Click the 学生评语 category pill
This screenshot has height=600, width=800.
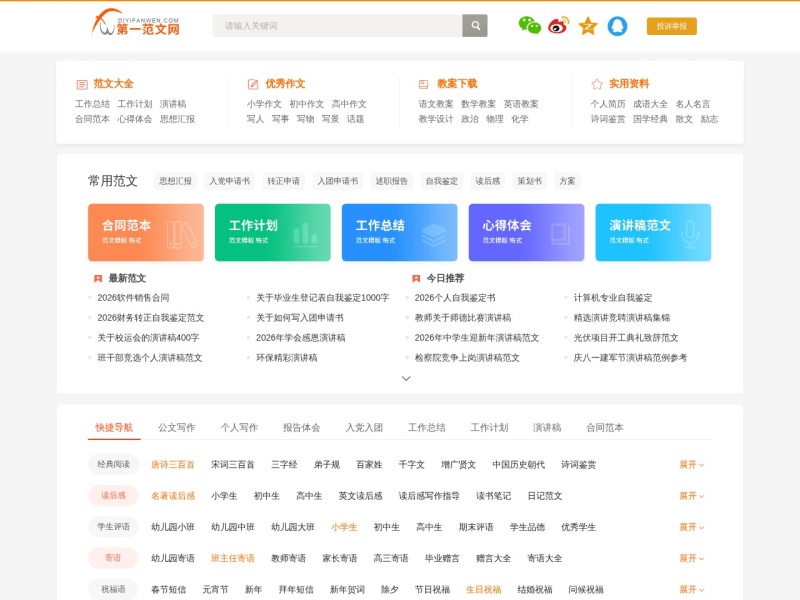(x=113, y=527)
